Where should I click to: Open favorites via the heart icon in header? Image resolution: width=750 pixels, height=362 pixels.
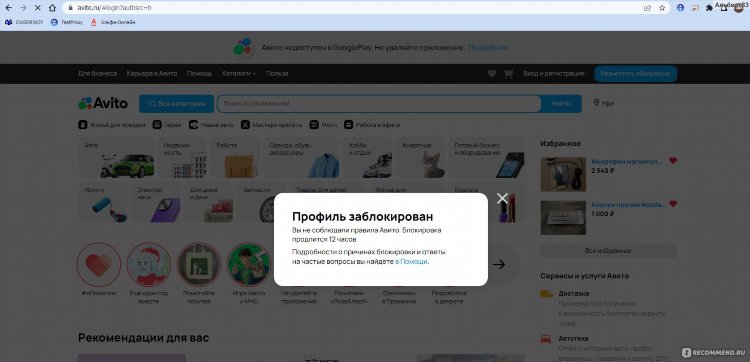[x=492, y=74]
